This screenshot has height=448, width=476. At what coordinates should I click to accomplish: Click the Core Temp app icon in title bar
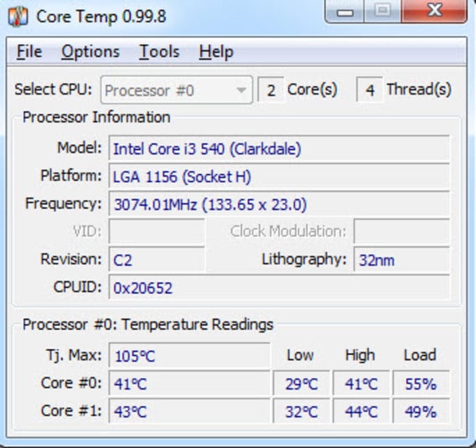pyautogui.click(x=18, y=17)
